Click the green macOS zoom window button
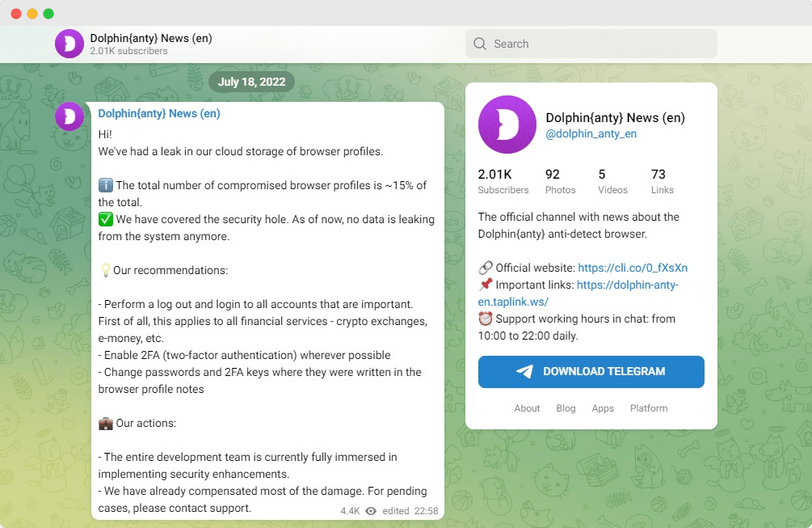Image resolution: width=812 pixels, height=528 pixels. 48,14
